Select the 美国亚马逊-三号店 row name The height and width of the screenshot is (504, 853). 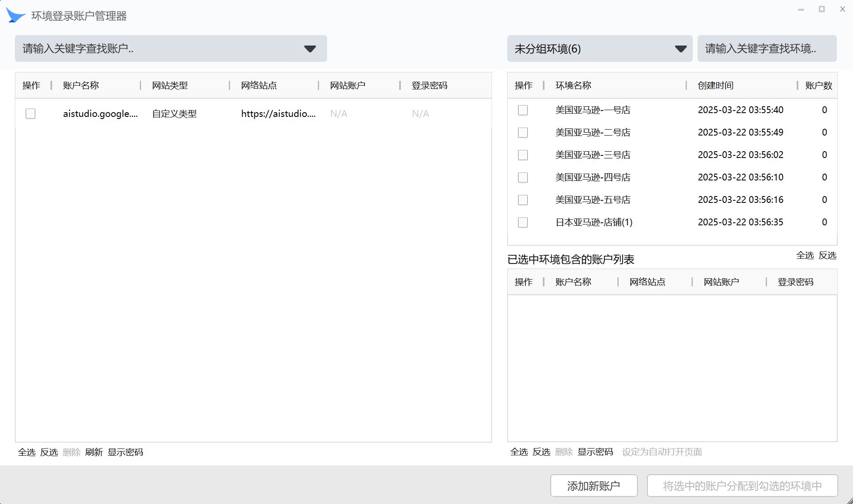coord(593,155)
